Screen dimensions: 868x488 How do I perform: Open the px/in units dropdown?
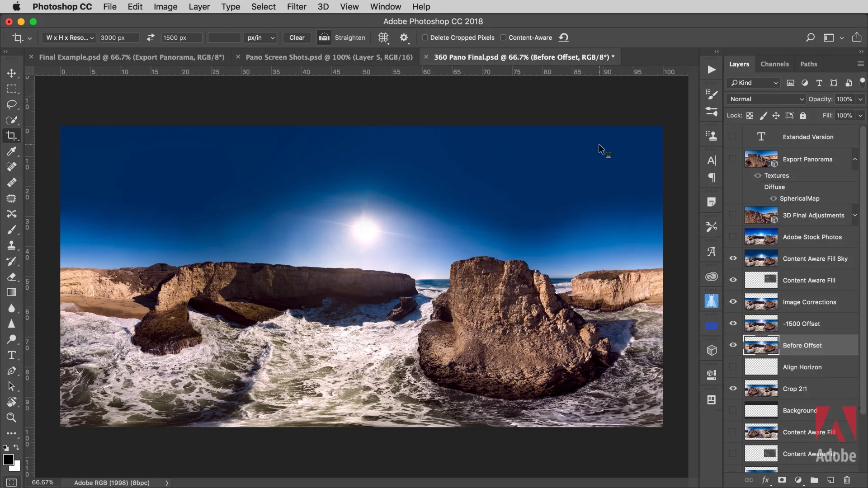point(260,38)
